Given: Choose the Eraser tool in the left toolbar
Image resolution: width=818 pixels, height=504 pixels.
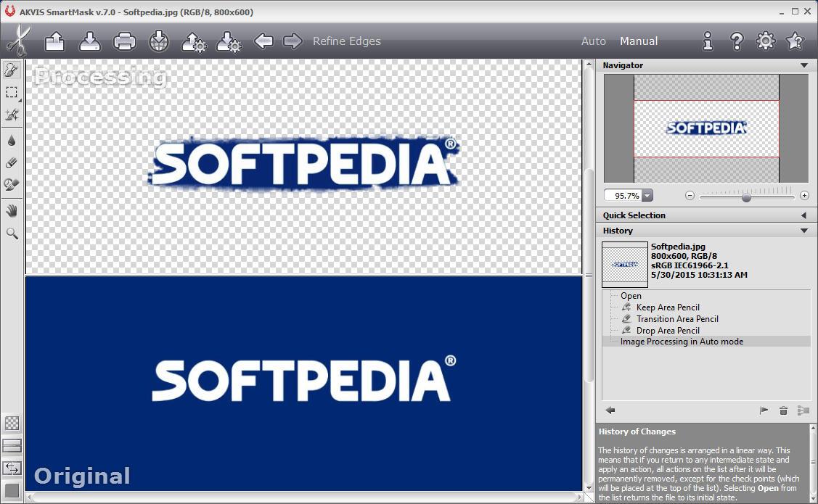Looking at the screenshot, I should click(x=12, y=162).
